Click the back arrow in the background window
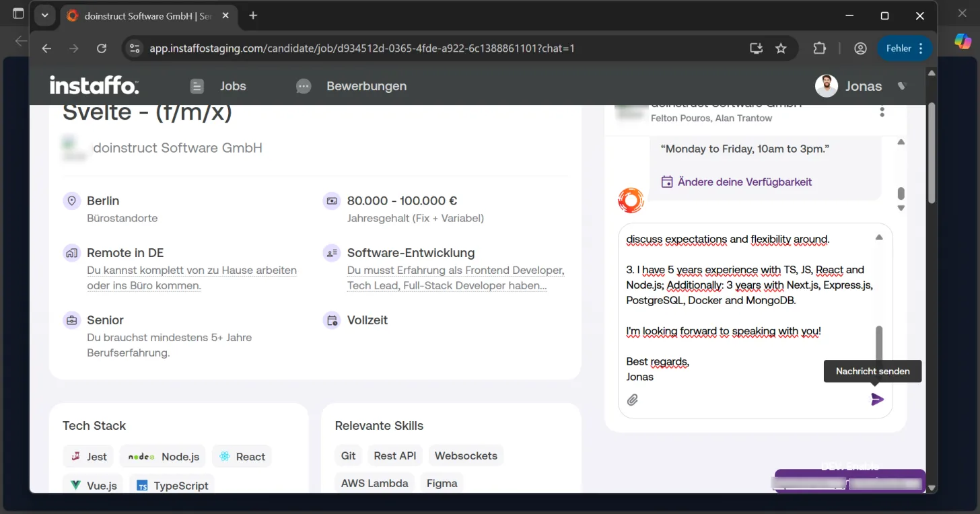The height and width of the screenshot is (514, 980). point(21,41)
